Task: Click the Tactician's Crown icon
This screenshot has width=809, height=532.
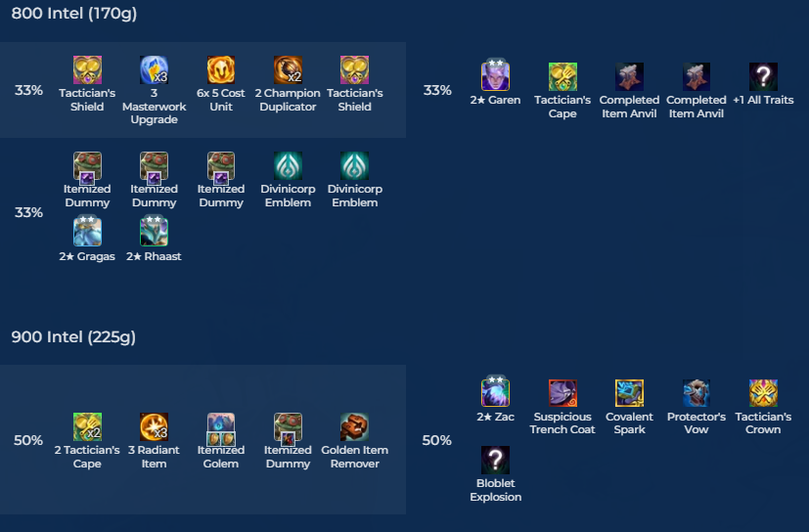Action: pos(763,393)
